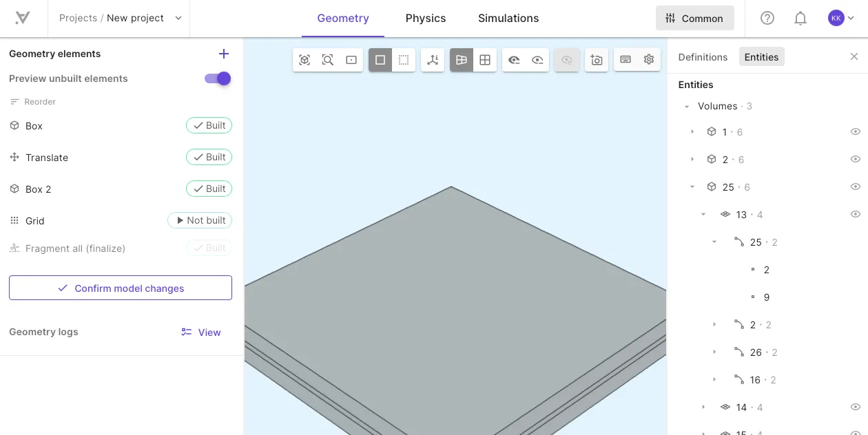Click the Reorder elements option
Viewport: 868px width, 435px height.
pyautogui.click(x=33, y=102)
